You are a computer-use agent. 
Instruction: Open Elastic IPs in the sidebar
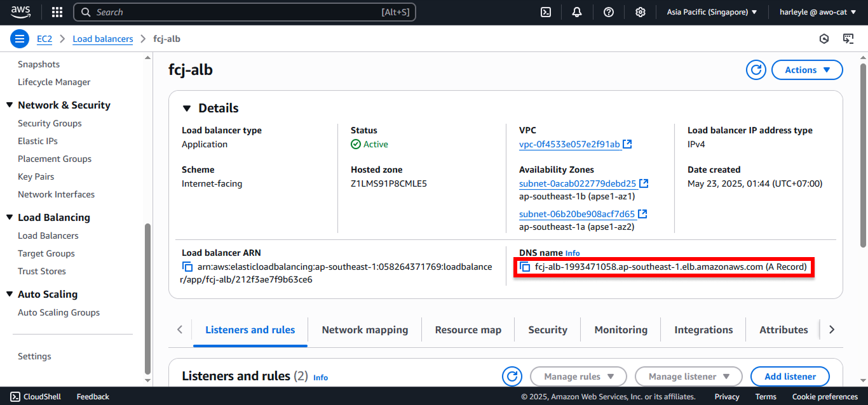[x=37, y=141]
